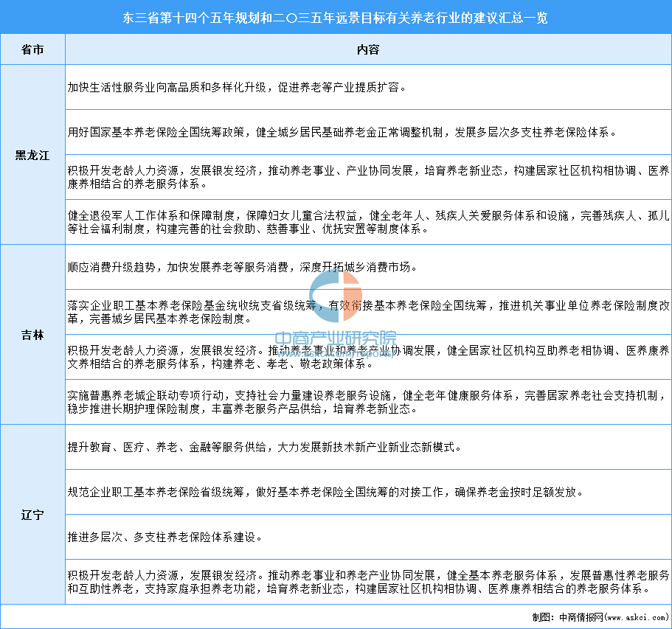Viewport: 672px width, 629px height.
Task: Select row starting 顺应消费升级趋势
Action: (368, 268)
